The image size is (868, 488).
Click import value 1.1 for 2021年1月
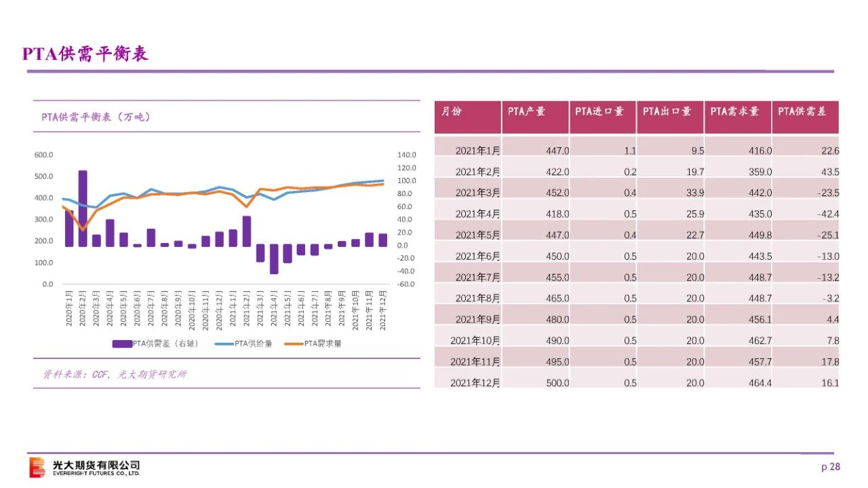[630, 151]
